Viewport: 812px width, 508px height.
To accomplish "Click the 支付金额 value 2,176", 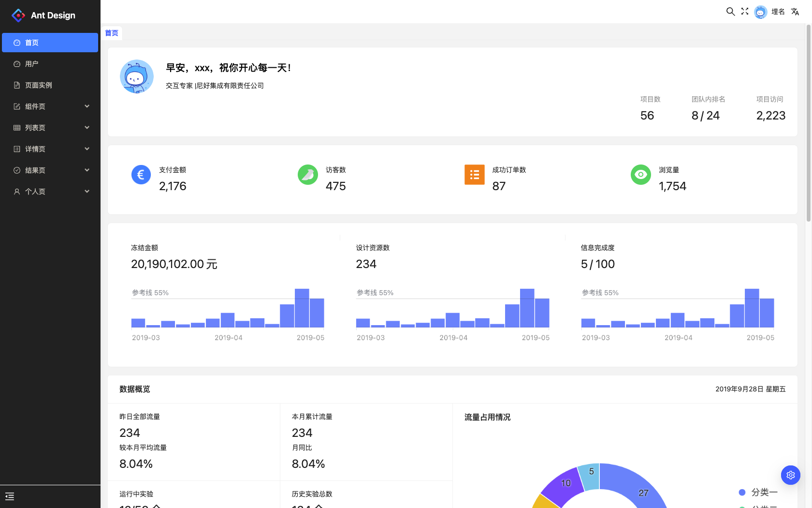I will [173, 186].
